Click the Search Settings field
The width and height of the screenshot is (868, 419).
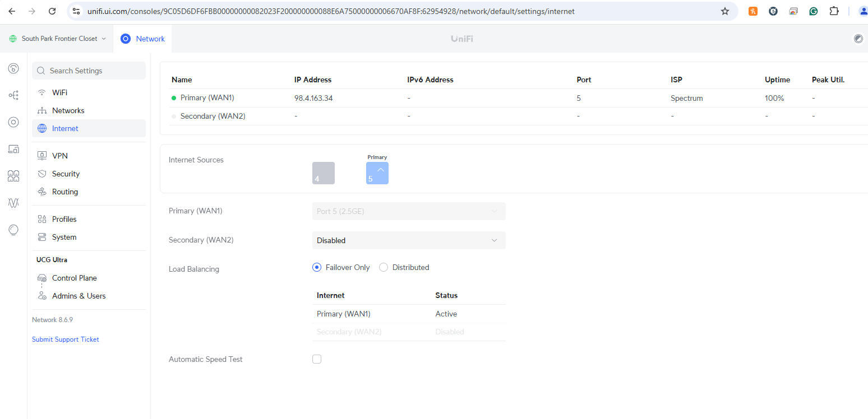tap(89, 71)
